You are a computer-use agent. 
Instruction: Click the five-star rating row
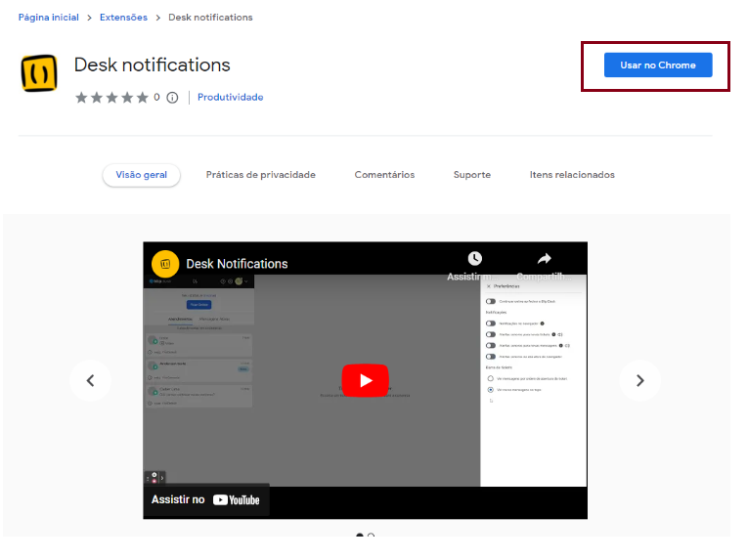(111, 98)
